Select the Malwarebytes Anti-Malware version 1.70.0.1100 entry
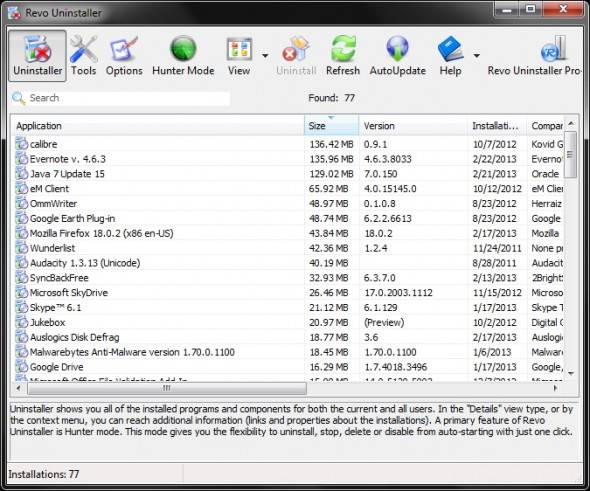Viewport: 590px width, 491px height. (132, 352)
